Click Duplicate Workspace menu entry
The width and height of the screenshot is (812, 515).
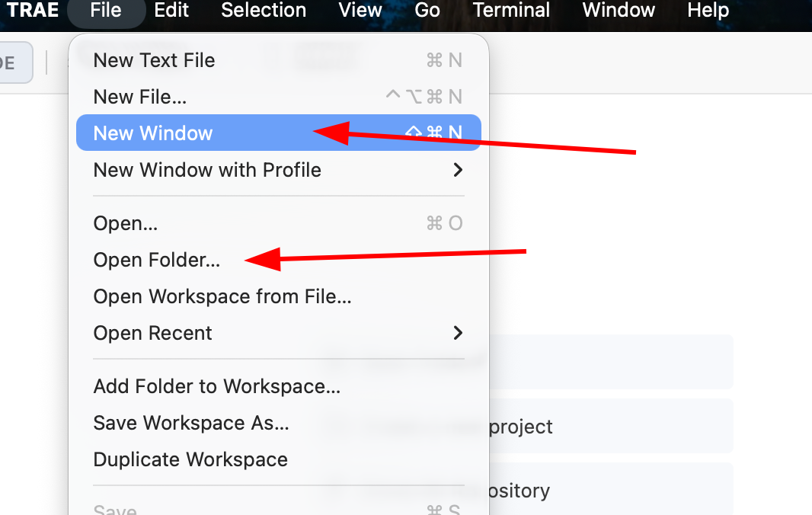(x=190, y=459)
